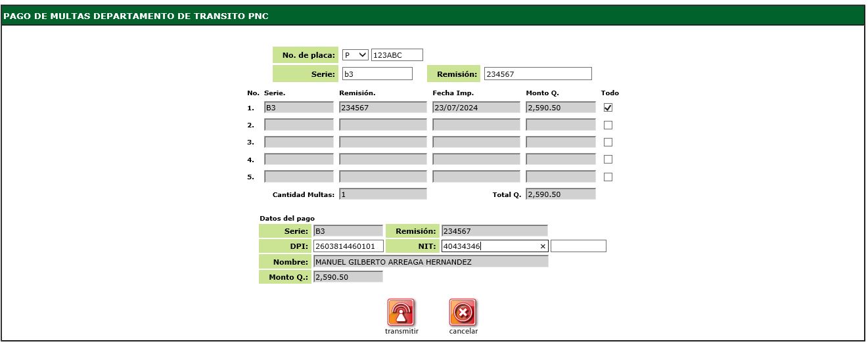Click the empty field right of NIT
Viewport: 868px width, 352px height.
pos(578,246)
